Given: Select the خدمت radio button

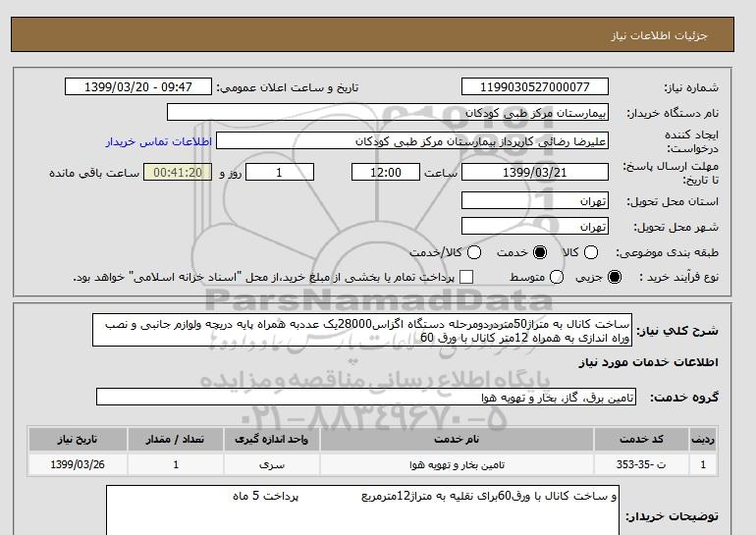Looking at the screenshot, I should [540, 252].
